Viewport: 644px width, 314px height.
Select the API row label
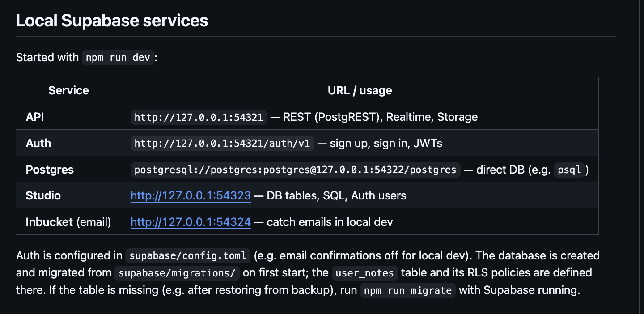pos(35,117)
